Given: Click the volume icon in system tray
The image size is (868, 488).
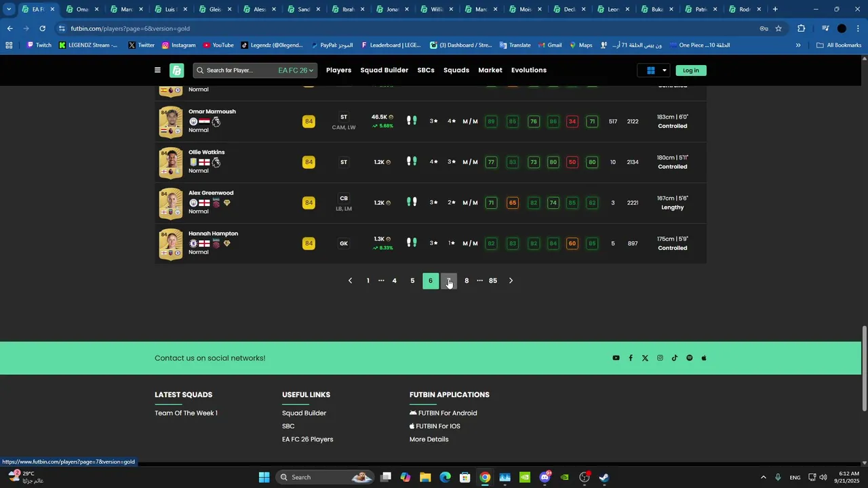Looking at the screenshot, I should [x=823, y=477].
